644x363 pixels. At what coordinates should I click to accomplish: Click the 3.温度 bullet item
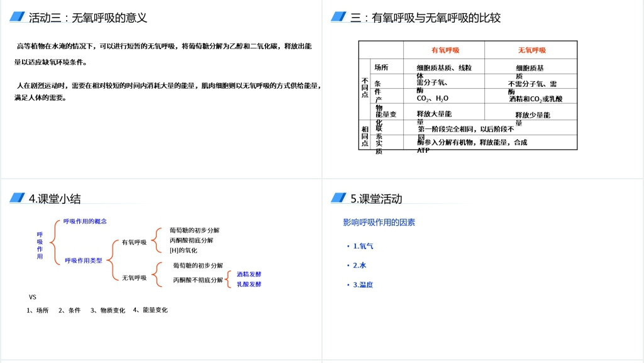363,285
